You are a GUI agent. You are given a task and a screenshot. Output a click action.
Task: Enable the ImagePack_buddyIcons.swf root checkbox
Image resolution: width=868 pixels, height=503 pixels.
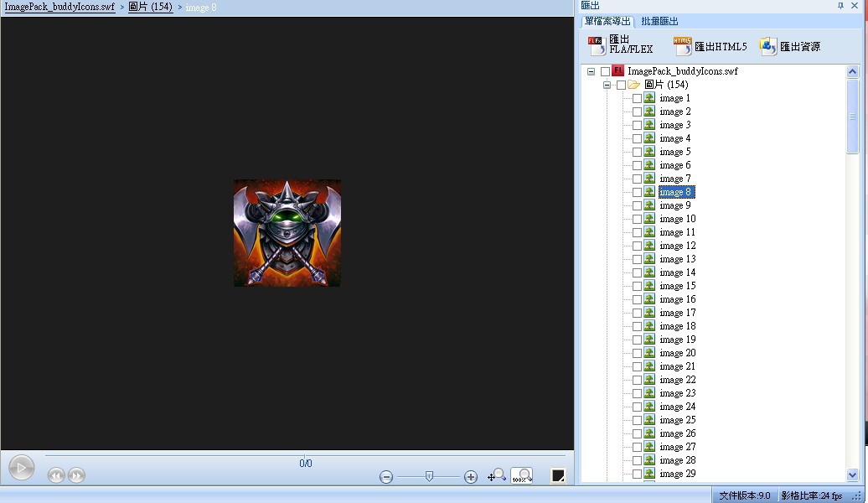click(x=605, y=71)
